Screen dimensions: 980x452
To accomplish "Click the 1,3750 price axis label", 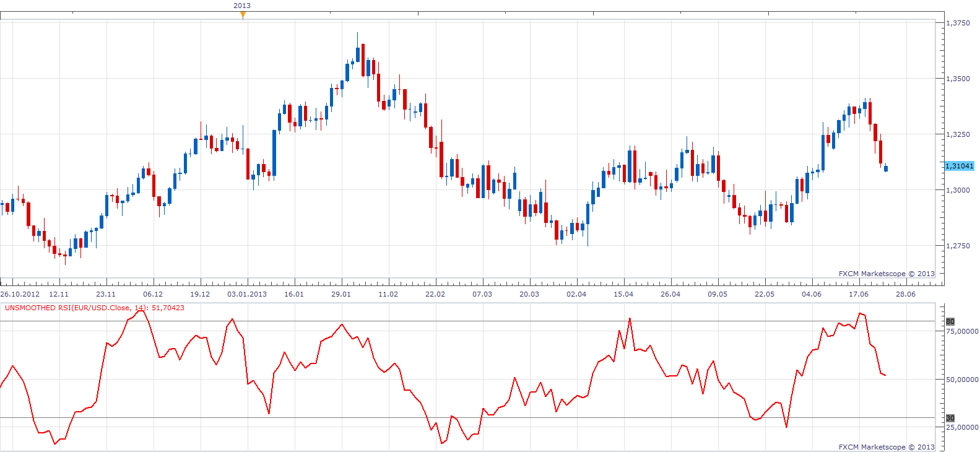I will [x=958, y=23].
